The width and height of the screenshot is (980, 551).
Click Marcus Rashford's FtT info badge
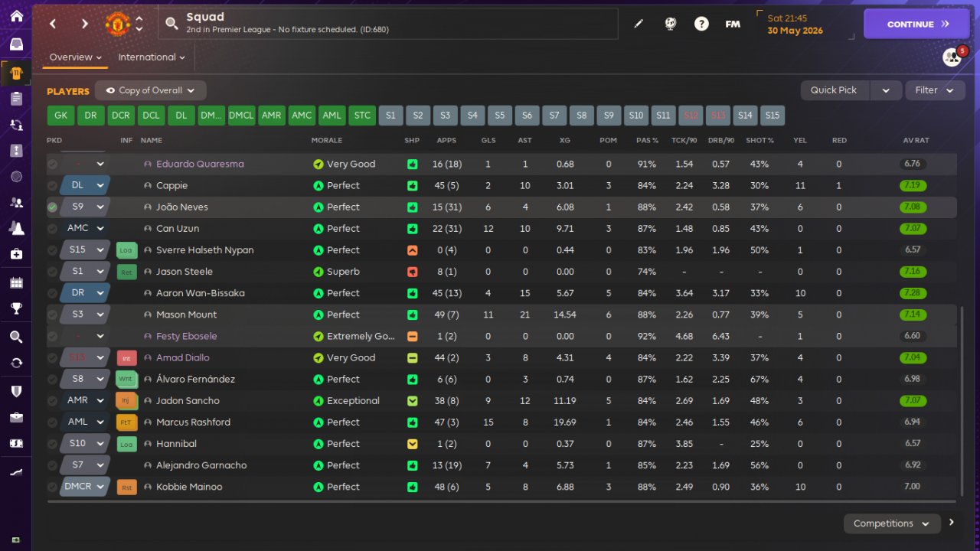[x=126, y=422]
